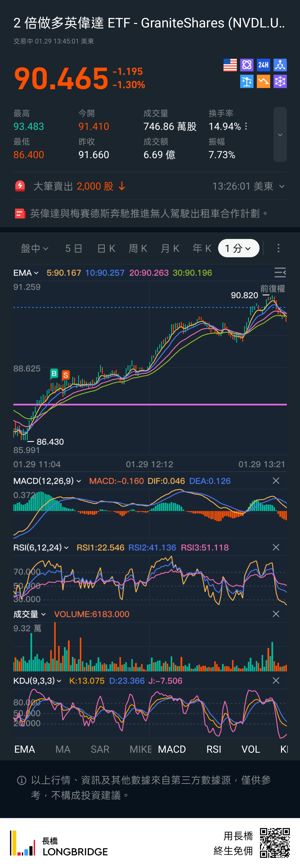Open the EMA indicator dropdown

point(26,273)
